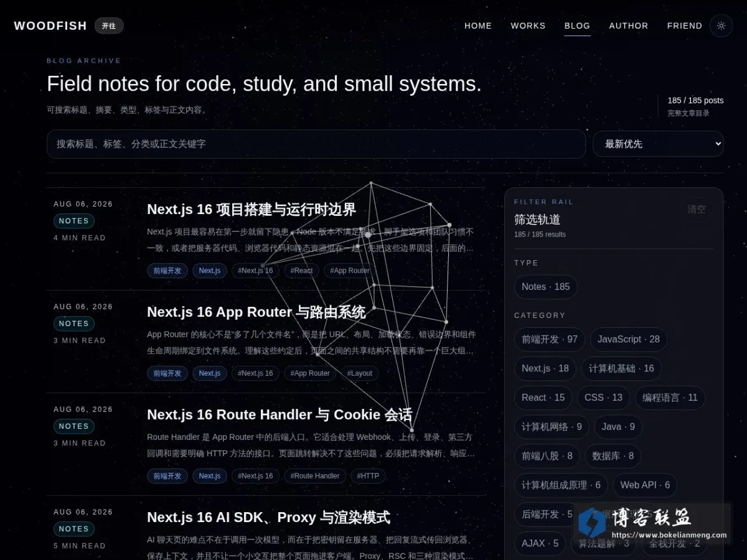Open the 最新优先 sort dropdown
This screenshot has height=560, width=747.
[658, 144]
